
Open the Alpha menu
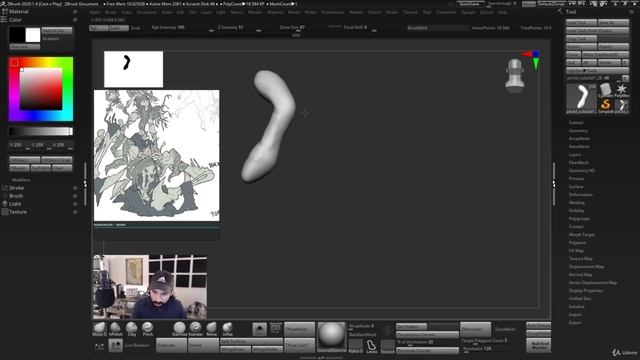(x=95, y=12)
